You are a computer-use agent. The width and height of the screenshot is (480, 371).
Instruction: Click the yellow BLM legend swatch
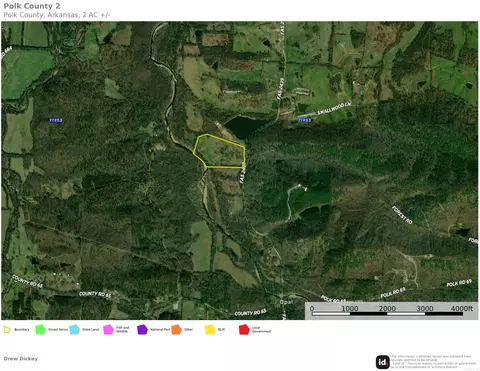tap(210, 330)
